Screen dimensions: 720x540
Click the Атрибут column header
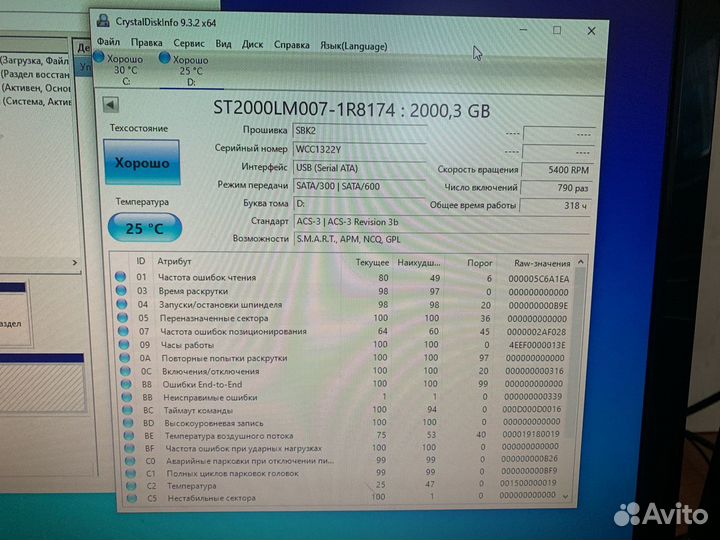(x=174, y=261)
